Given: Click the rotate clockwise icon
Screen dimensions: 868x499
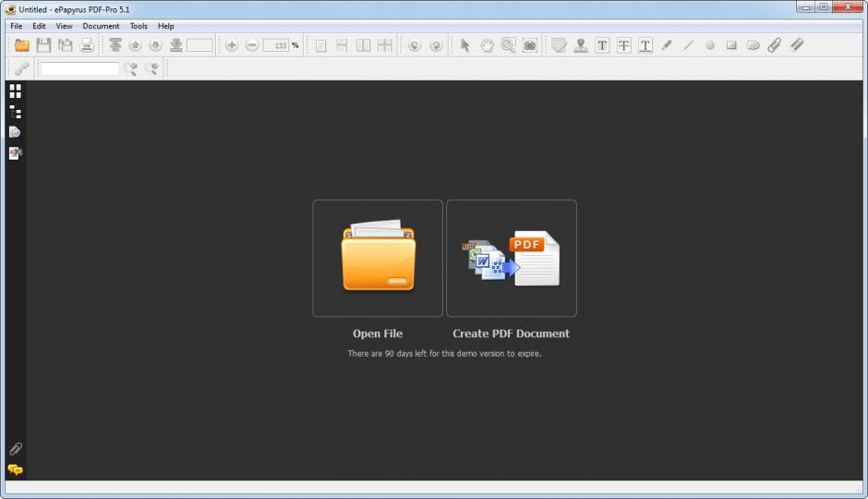Looking at the screenshot, I should coord(436,45).
